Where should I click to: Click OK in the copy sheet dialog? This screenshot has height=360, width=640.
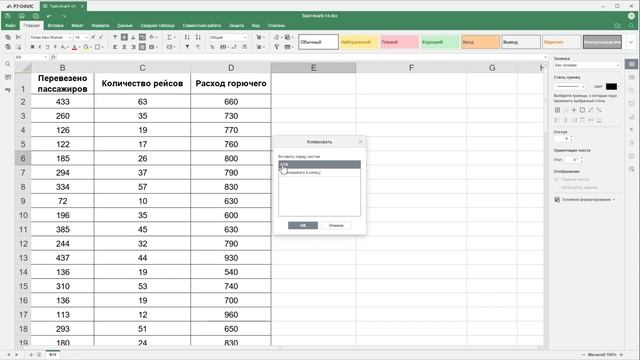pos(303,225)
